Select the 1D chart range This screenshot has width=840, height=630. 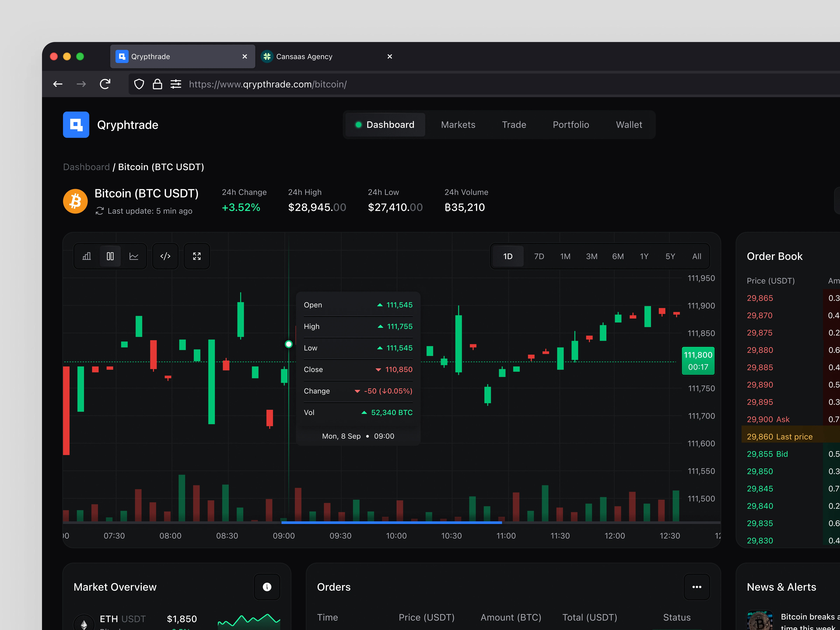pos(508,256)
